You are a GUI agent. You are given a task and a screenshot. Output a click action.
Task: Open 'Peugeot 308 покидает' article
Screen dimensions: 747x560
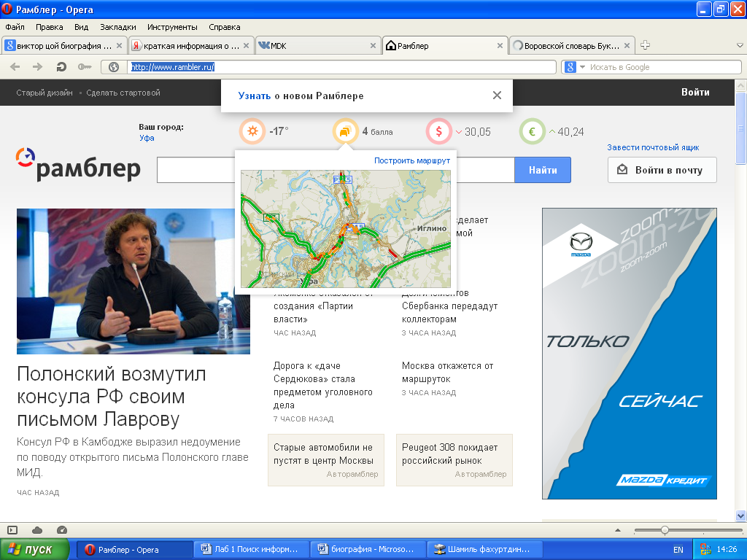click(x=454, y=459)
